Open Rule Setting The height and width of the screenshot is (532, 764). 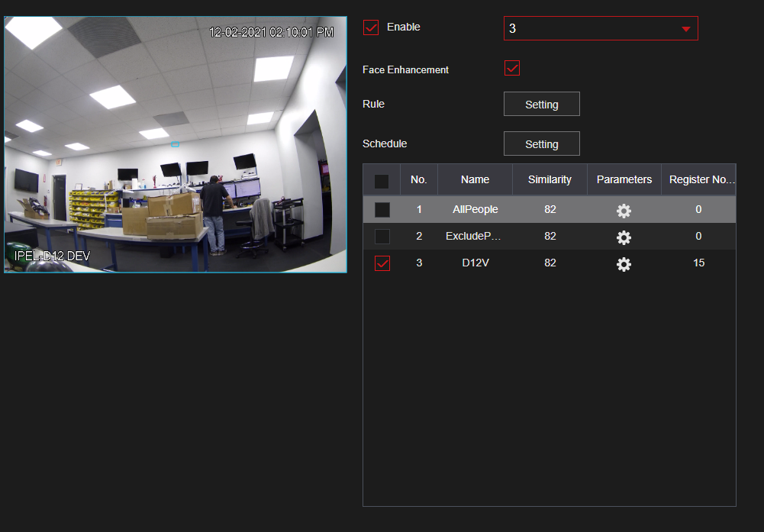coord(541,104)
